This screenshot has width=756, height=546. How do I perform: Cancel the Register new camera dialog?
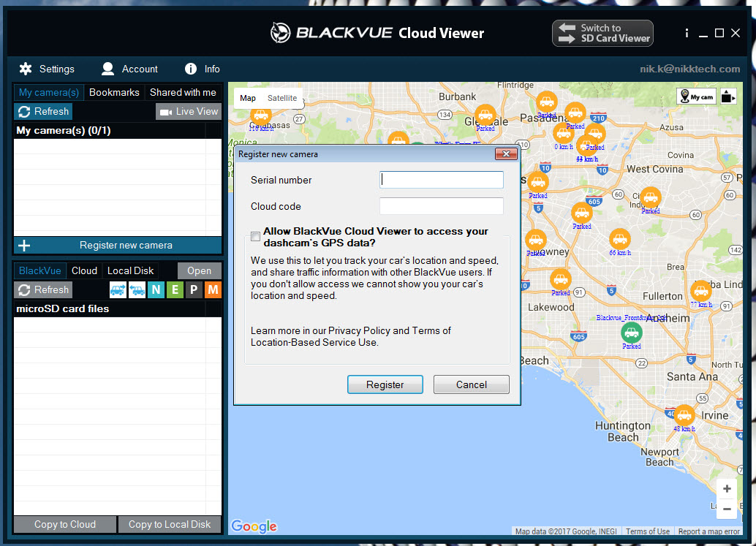tap(471, 384)
